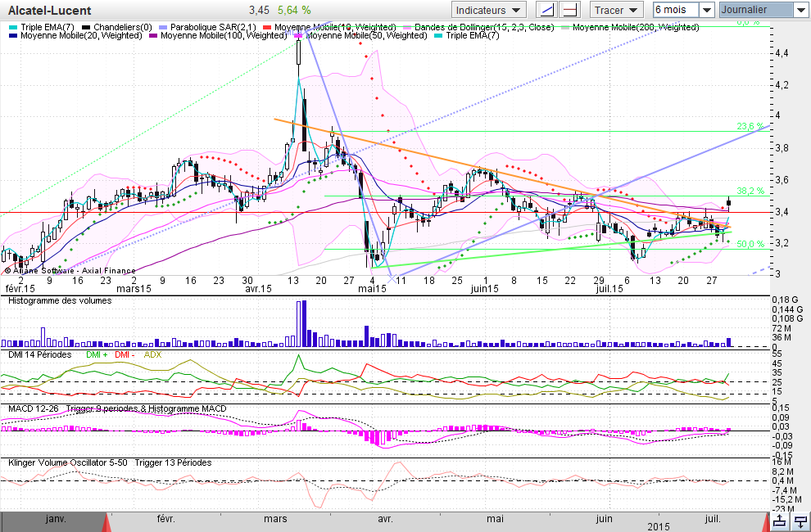Screen dimensions: 811x532
Task: Click the move-panel-up arrow icon at bottom right
Action: click(780, 521)
